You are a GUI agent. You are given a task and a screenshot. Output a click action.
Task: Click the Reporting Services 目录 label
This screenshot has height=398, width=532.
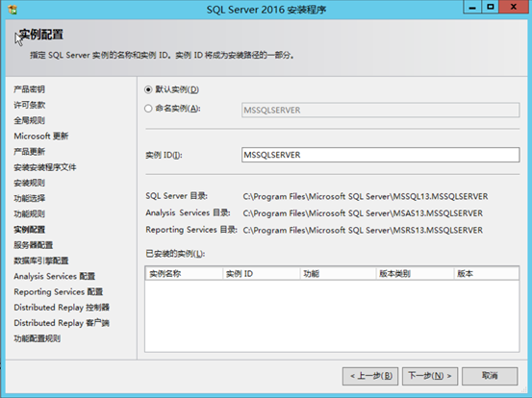click(191, 230)
